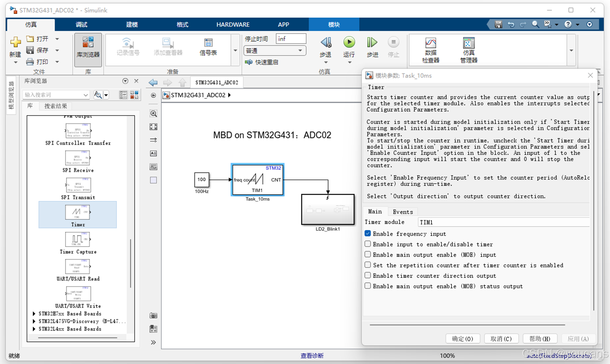Click the 取消(C) Cancel button

(501, 338)
